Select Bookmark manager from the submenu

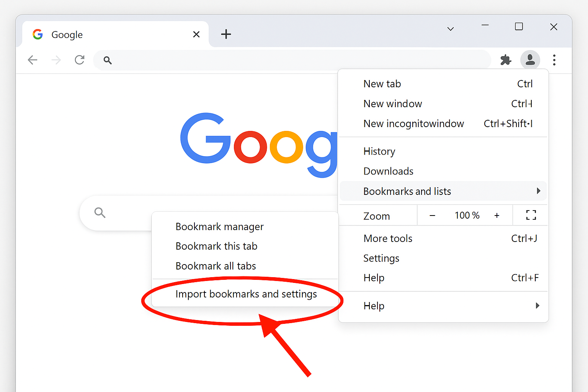tap(219, 226)
